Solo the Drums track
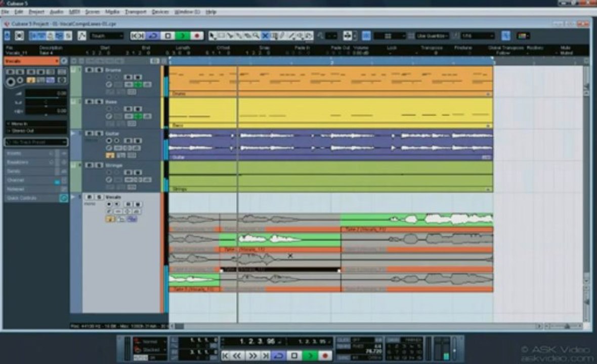The height and width of the screenshot is (364, 597). point(99,70)
